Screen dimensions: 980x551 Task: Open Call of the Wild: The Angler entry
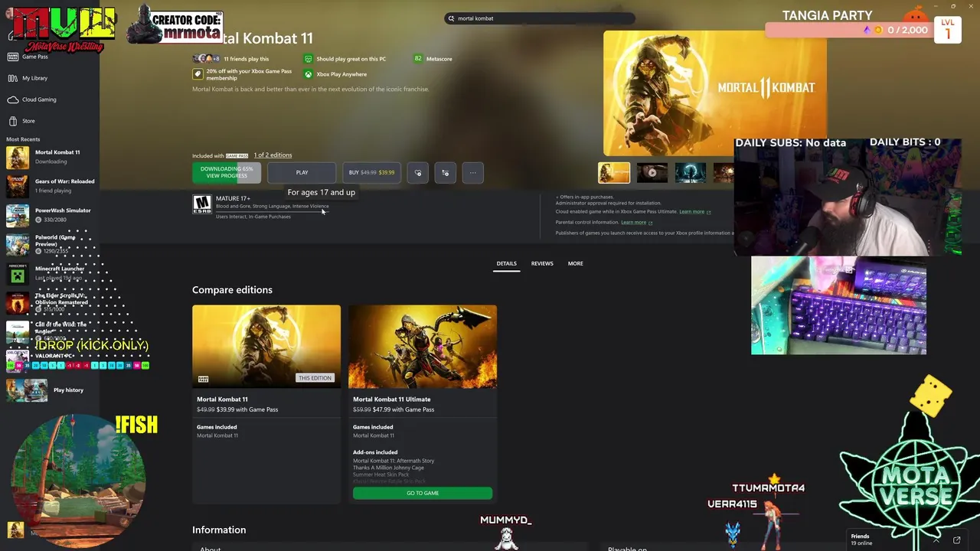(50, 331)
